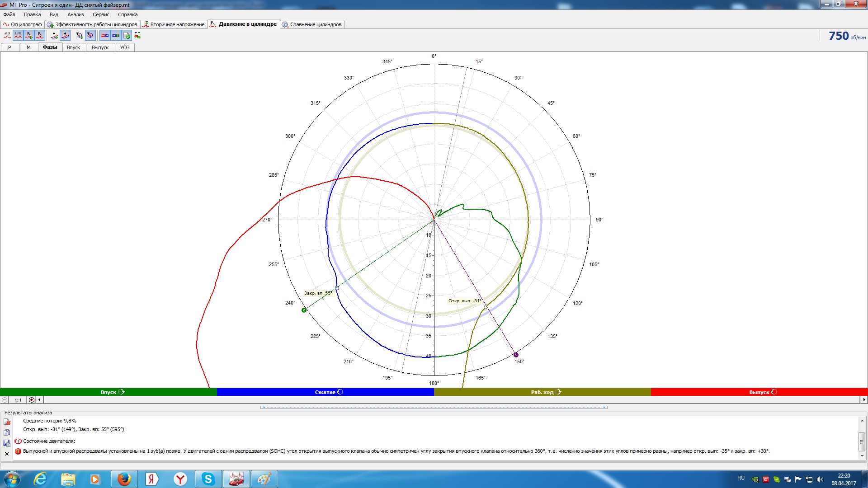The image size is (868, 488).
Task: Open Skype from the taskbar
Action: pos(208,479)
